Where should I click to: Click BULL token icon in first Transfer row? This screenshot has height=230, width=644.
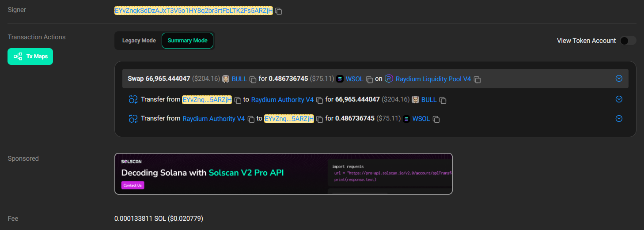coord(415,99)
